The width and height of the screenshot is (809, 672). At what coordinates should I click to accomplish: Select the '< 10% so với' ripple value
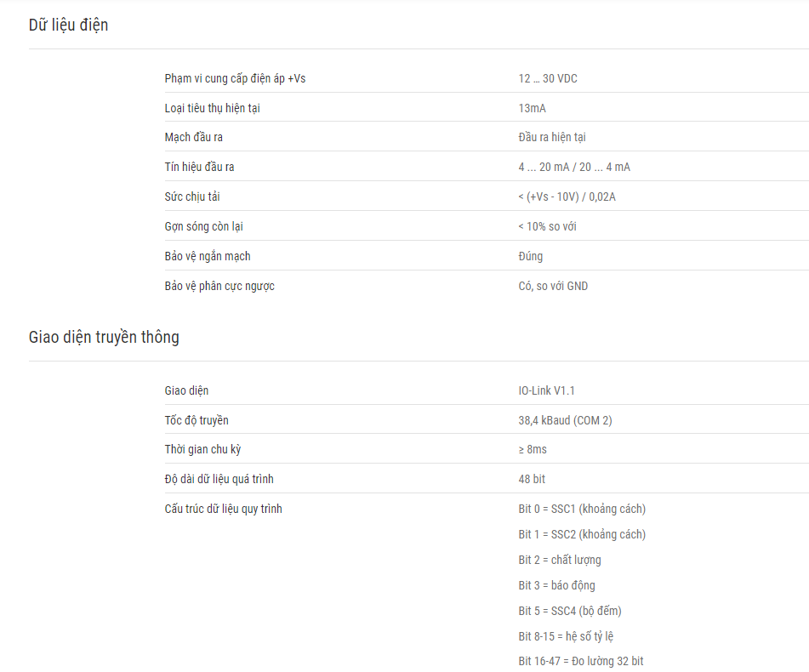pyautogui.click(x=548, y=226)
